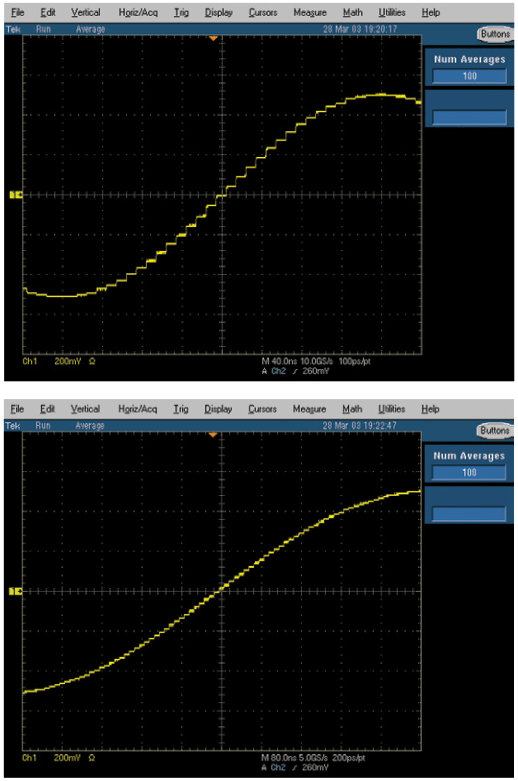Click 200mV scale readout in lower window
The width and height of the screenshot is (518, 781).
pyautogui.click(x=67, y=758)
